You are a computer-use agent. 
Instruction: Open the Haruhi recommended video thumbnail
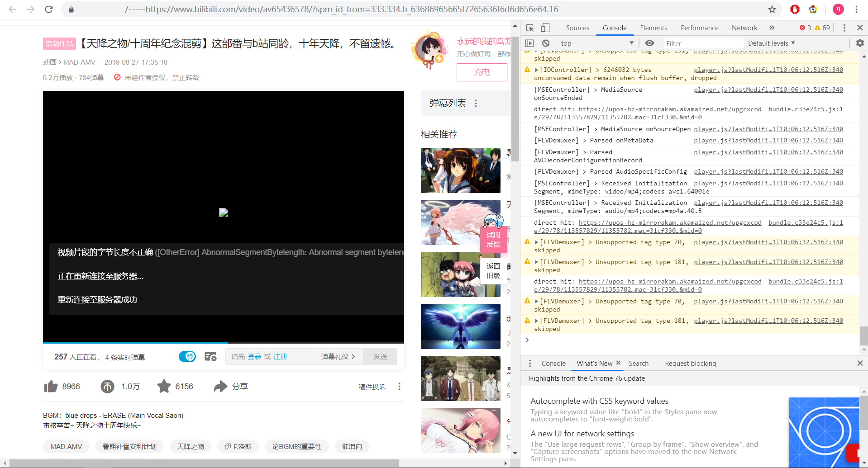click(460, 170)
